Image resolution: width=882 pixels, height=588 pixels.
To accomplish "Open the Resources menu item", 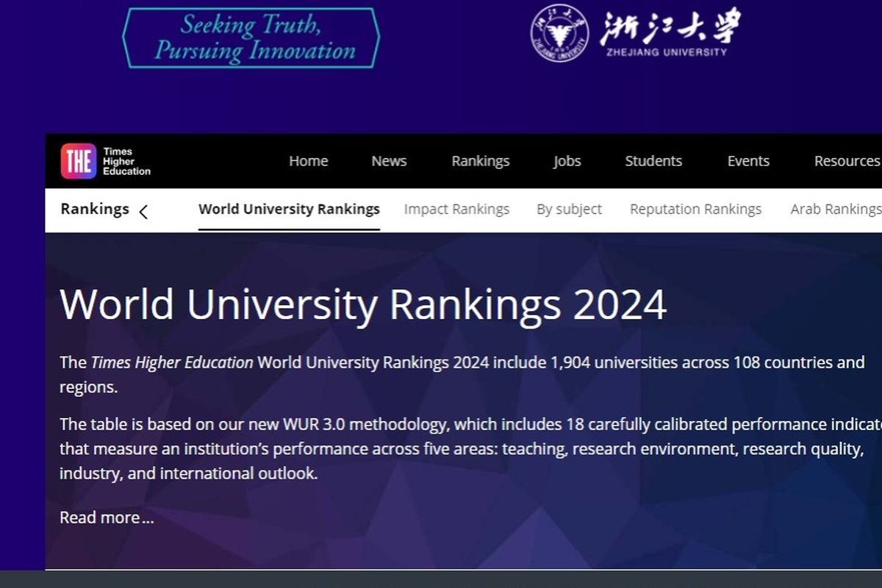I will tap(847, 161).
